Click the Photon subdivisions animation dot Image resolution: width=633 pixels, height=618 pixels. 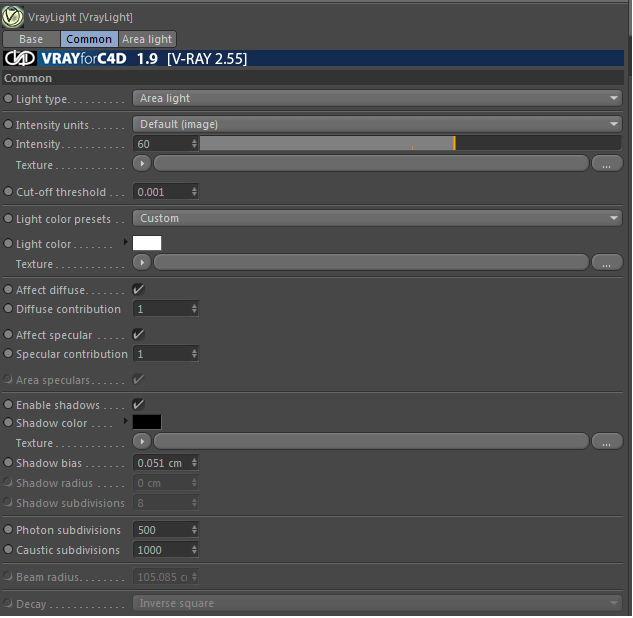pos(8,529)
